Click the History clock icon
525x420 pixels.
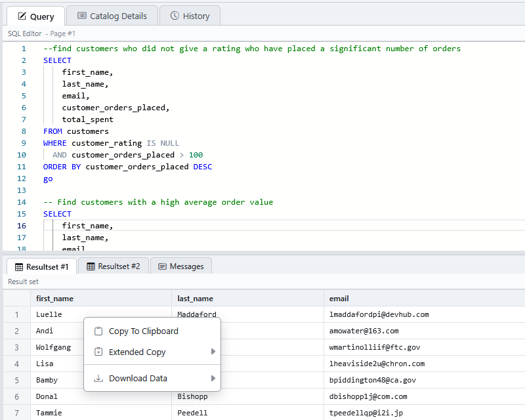pos(175,15)
